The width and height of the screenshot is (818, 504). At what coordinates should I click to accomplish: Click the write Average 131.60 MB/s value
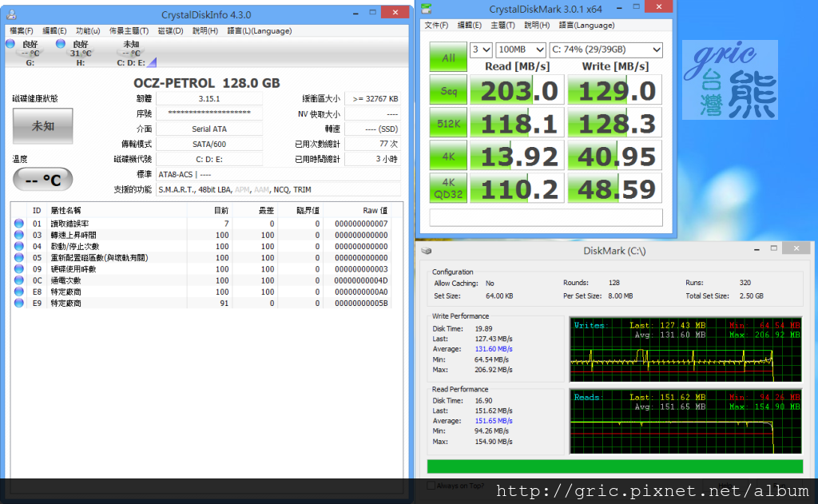[494, 349]
